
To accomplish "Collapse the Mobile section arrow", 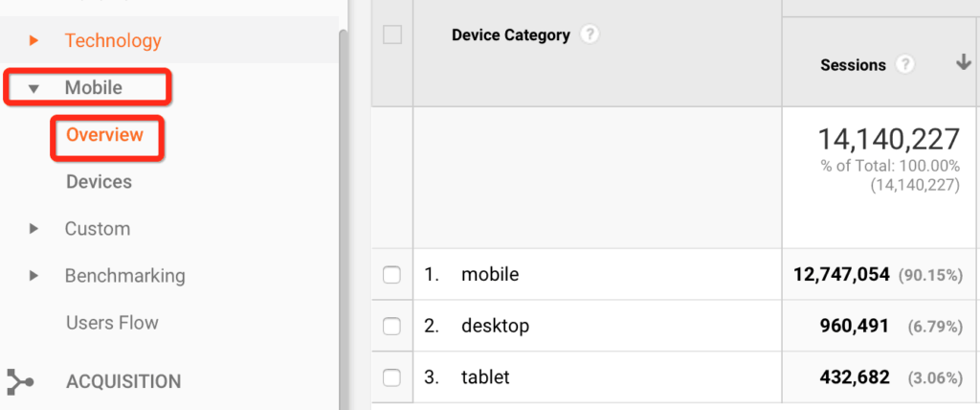I will pyautogui.click(x=33, y=89).
